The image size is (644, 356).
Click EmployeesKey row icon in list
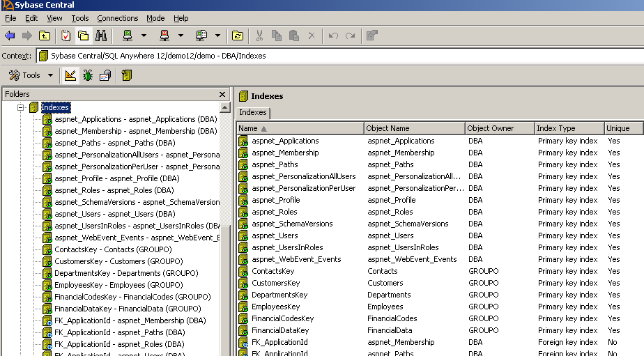pos(243,307)
